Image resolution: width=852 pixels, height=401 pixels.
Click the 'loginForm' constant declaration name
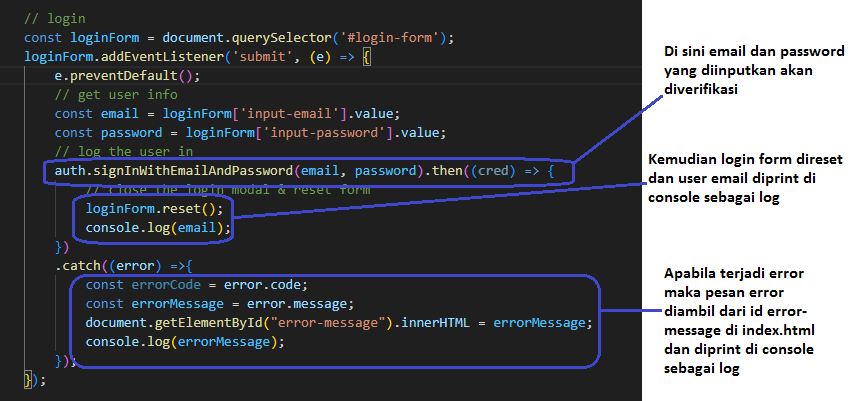point(103,37)
